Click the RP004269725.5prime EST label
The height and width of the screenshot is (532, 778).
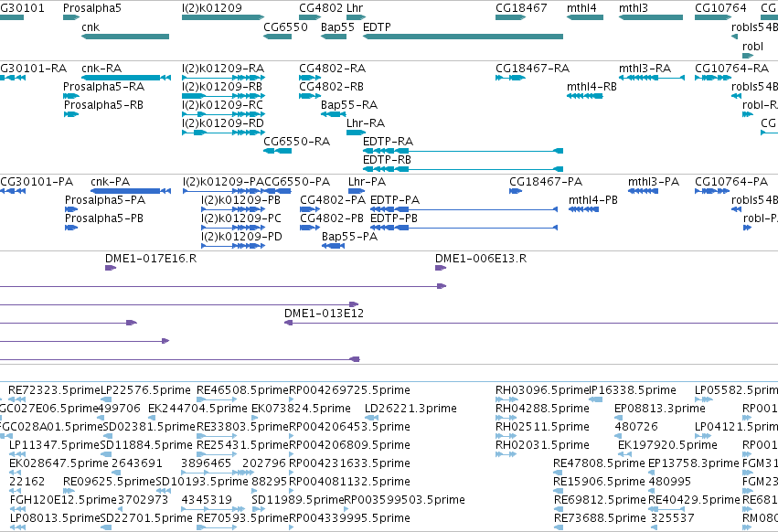pyautogui.click(x=350, y=390)
